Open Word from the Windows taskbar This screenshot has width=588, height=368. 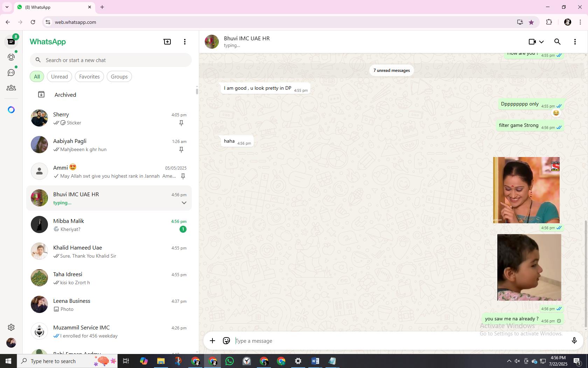(315, 361)
